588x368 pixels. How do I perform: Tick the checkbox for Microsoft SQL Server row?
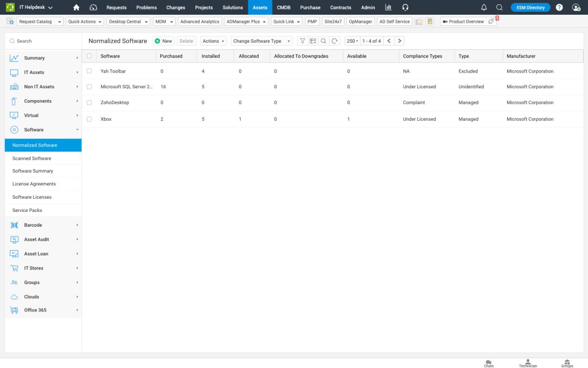[89, 86]
